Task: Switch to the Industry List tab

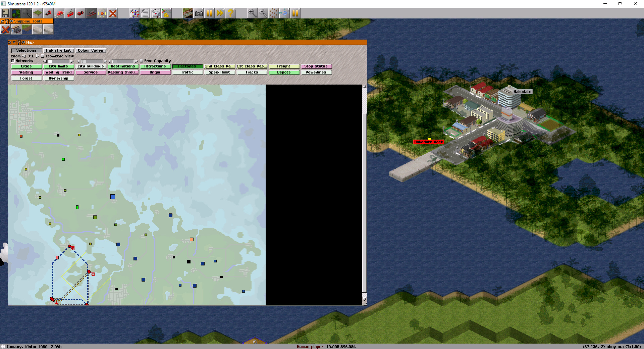Action: coord(58,50)
